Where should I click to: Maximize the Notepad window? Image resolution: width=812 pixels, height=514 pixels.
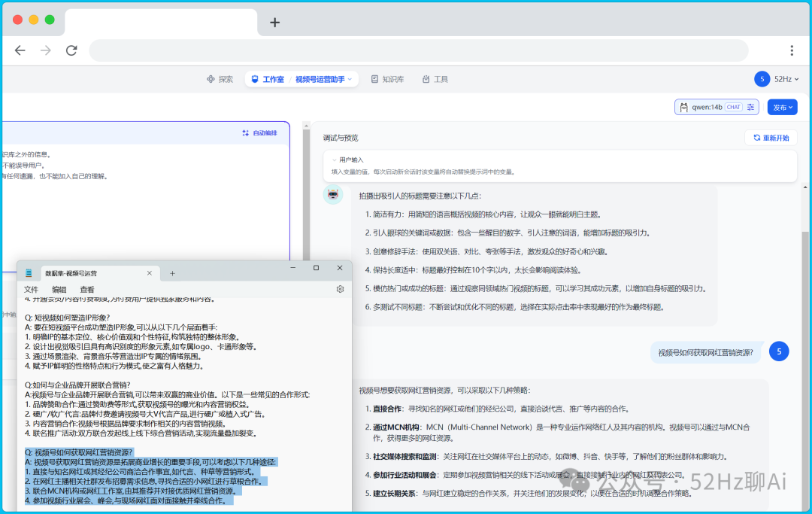(317, 268)
